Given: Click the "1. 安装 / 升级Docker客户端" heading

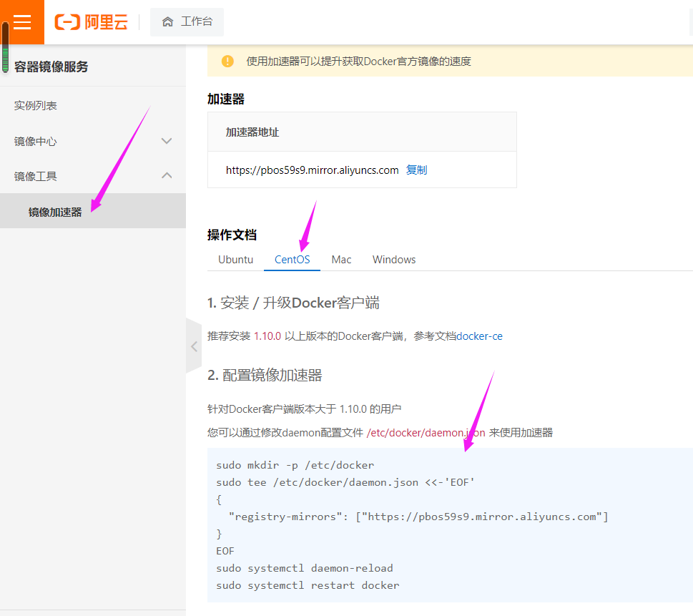Looking at the screenshot, I should [x=293, y=303].
